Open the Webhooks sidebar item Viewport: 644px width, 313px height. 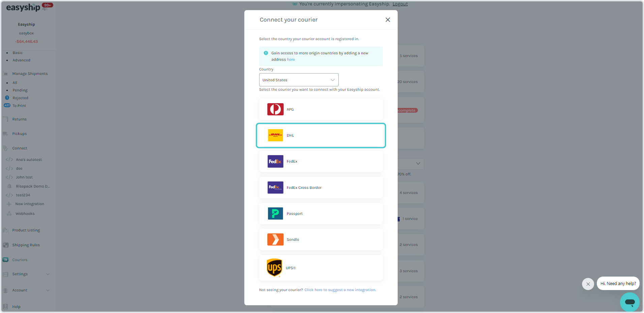[x=25, y=214]
